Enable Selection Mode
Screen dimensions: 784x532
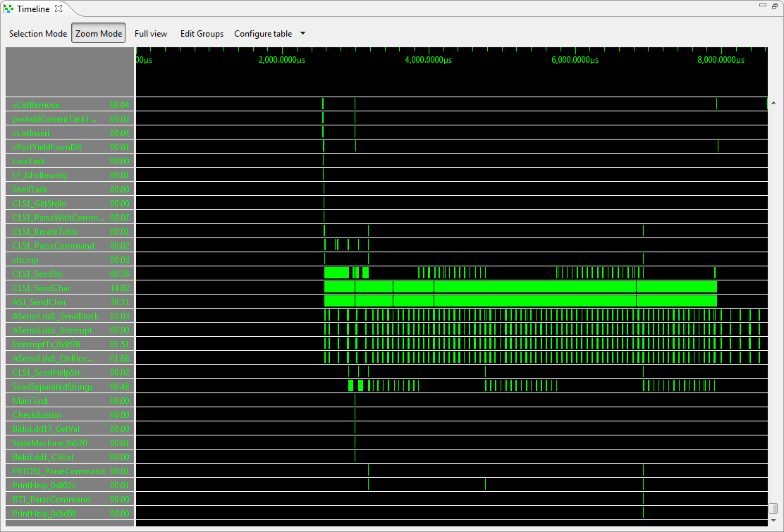38,34
